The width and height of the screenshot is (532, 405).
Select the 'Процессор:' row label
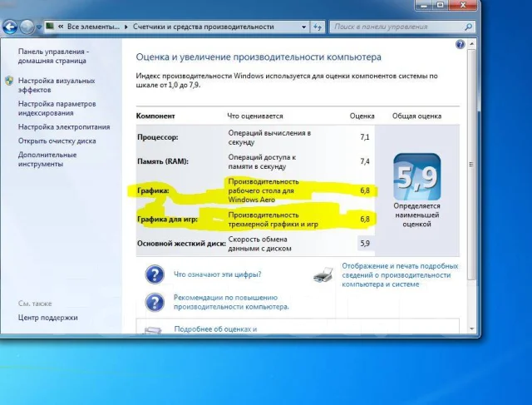[x=158, y=137]
